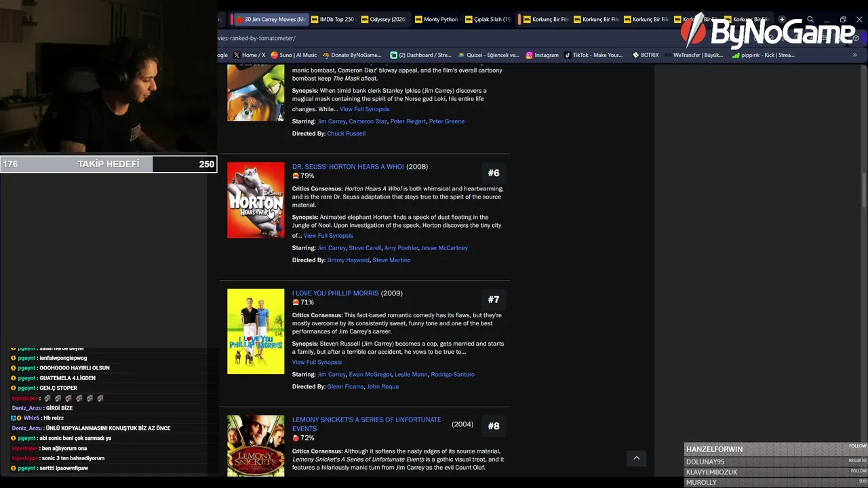Open a new browser tab with plus
The image size is (868, 488).
tap(782, 20)
